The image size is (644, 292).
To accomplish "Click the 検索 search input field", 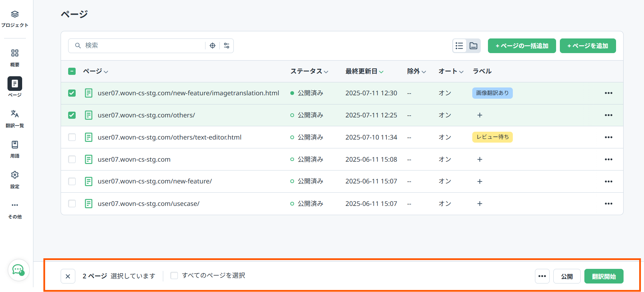I will [x=143, y=46].
